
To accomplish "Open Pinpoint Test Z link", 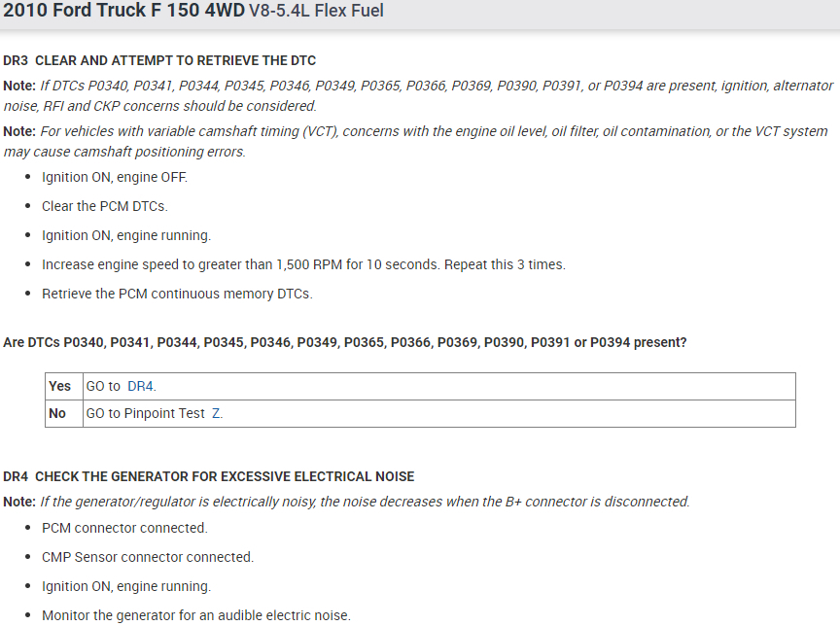I will (x=217, y=414).
